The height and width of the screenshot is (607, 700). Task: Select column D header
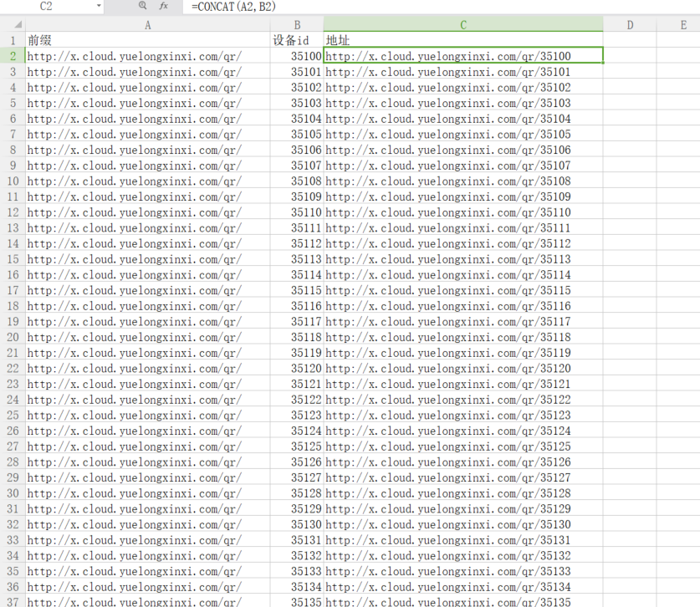pyautogui.click(x=630, y=25)
